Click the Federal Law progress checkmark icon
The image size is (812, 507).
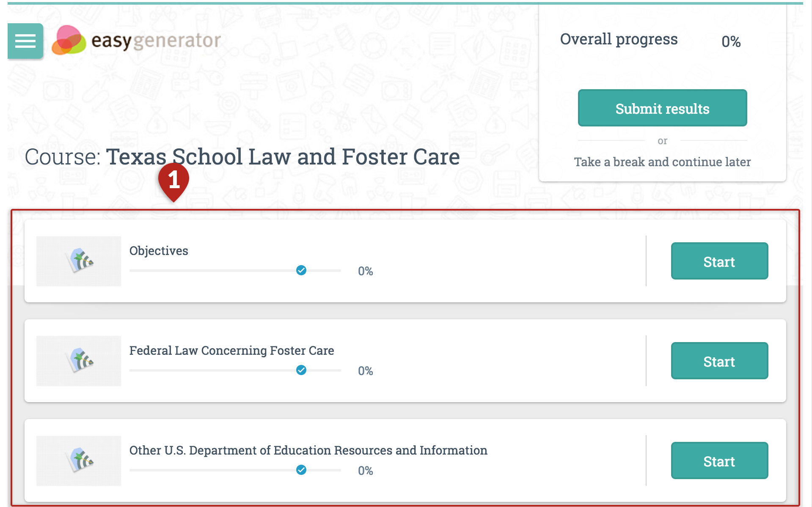tap(301, 370)
